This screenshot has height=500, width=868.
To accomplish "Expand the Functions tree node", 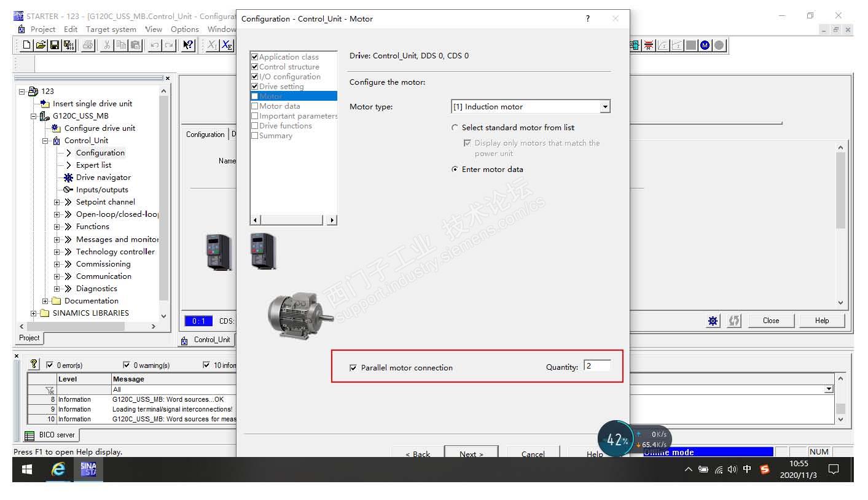I will tap(57, 227).
